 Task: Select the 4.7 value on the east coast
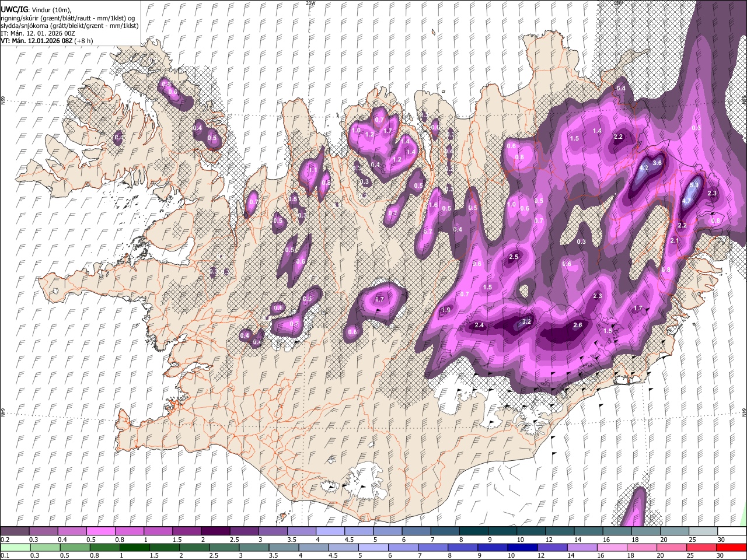687,201
